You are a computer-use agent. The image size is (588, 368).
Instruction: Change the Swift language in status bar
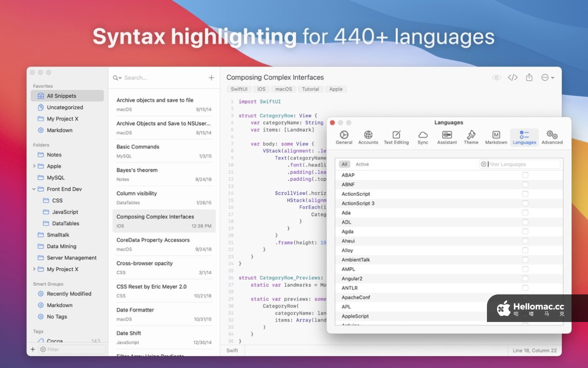tap(232, 351)
